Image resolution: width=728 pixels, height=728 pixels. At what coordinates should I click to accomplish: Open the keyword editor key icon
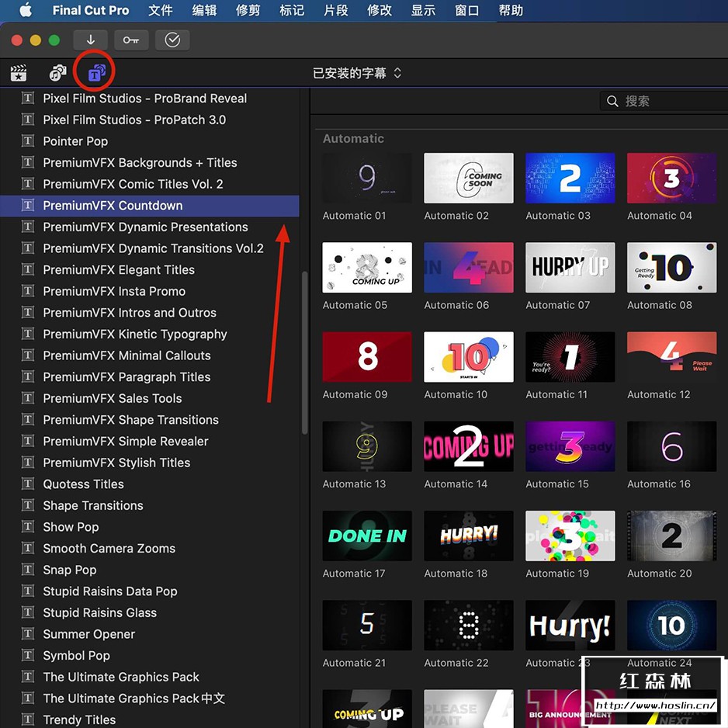point(131,40)
